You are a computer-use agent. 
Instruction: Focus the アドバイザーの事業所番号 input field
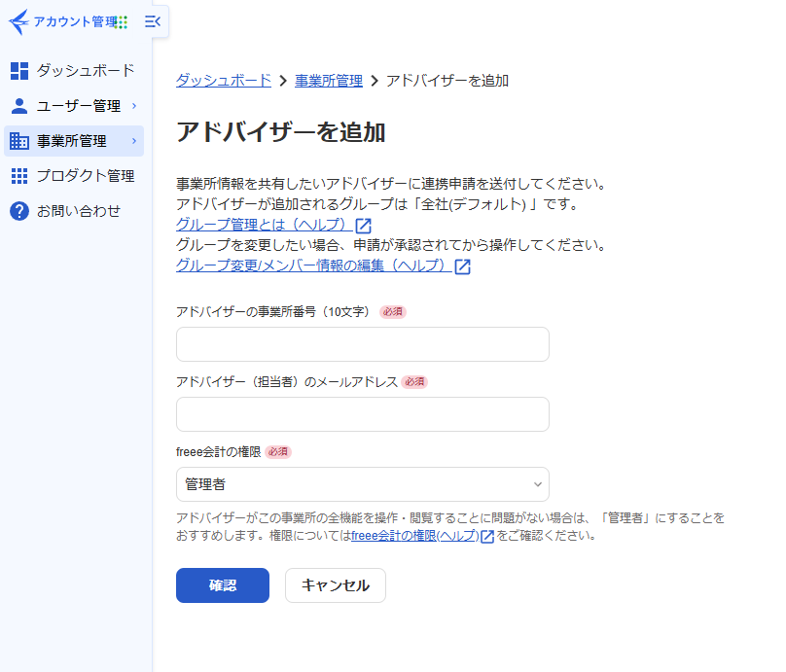click(362, 344)
